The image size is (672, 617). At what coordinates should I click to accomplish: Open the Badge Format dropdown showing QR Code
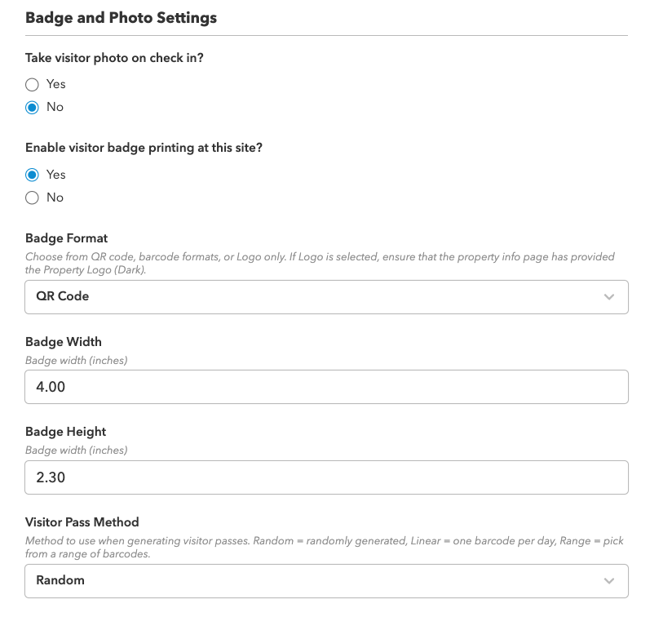[x=326, y=297]
